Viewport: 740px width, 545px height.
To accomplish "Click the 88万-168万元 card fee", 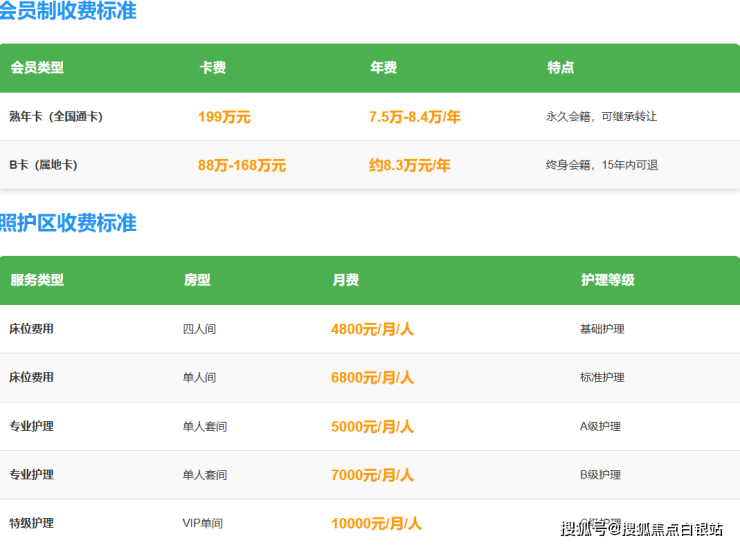I will pyautogui.click(x=242, y=165).
